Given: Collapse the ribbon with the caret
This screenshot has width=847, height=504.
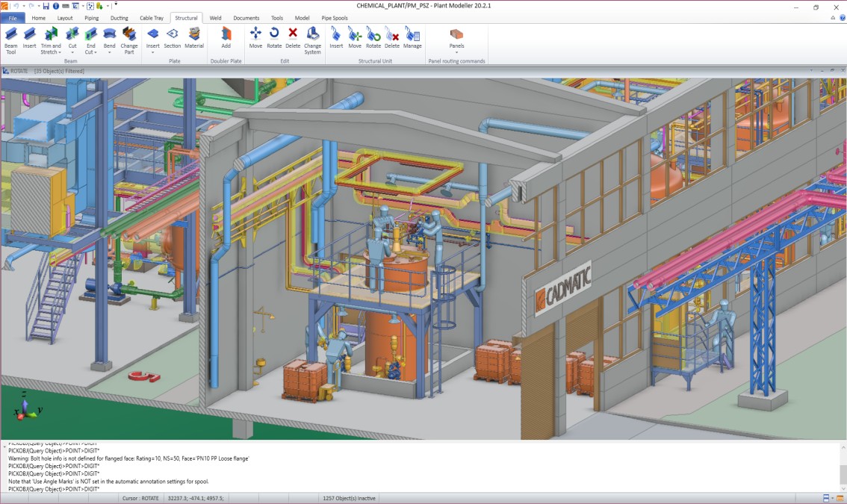Looking at the screenshot, I should pos(832,18).
